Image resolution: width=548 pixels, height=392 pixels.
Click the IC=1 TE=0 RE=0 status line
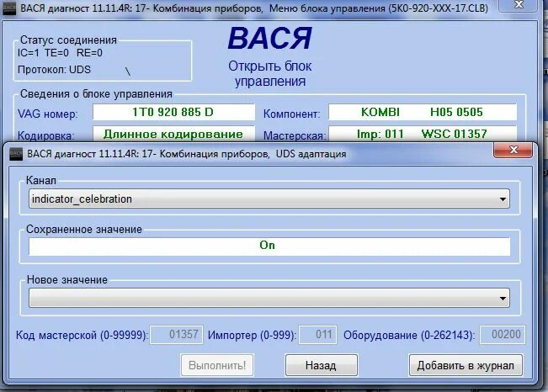click(60, 53)
